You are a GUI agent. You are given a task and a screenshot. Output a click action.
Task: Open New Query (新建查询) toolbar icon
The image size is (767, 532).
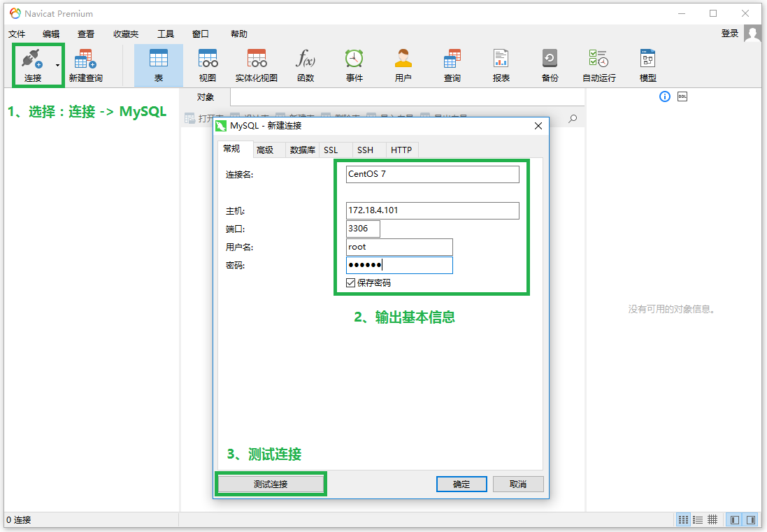pyautogui.click(x=85, y=59)
